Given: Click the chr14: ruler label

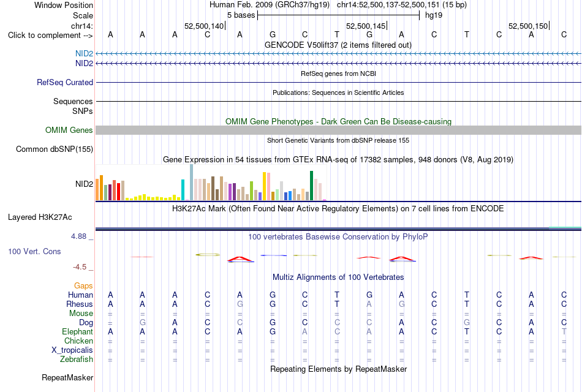Looking at the screenshot, I should click(x=81, y=26).
